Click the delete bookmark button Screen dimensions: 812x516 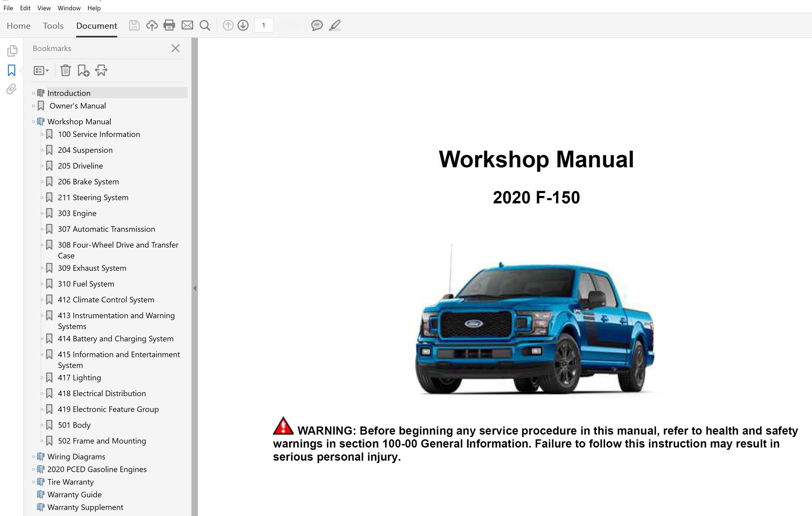pyautogui.click(x=65, y=70)
